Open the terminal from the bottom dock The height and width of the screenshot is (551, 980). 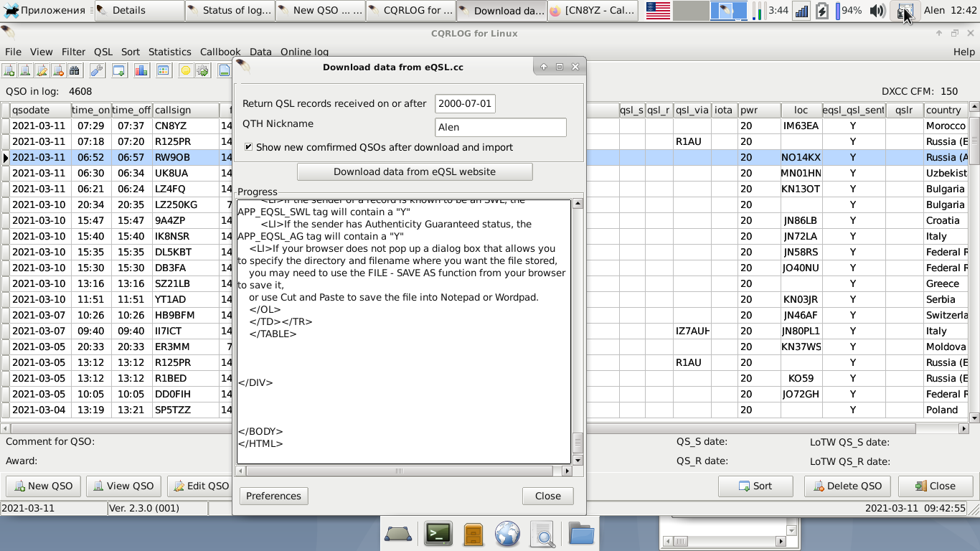tap(438, 534)
